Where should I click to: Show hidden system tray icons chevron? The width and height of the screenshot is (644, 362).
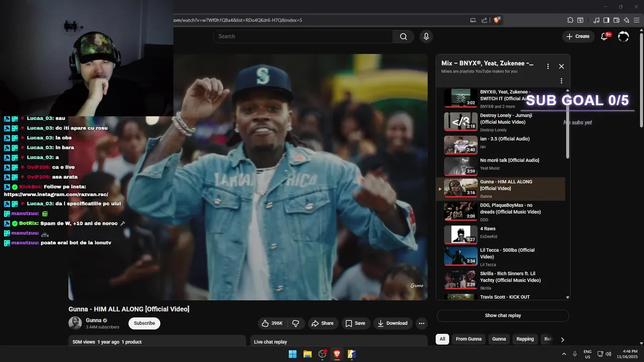[563, 354]
